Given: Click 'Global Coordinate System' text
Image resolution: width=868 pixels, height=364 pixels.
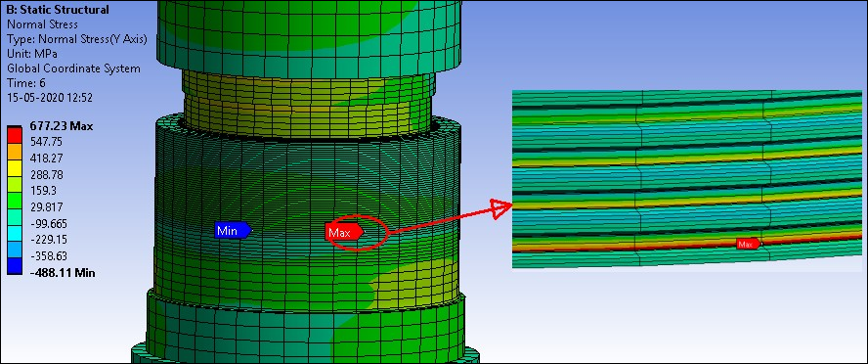Looking at the screenshot, I should [x=73, y=68].
